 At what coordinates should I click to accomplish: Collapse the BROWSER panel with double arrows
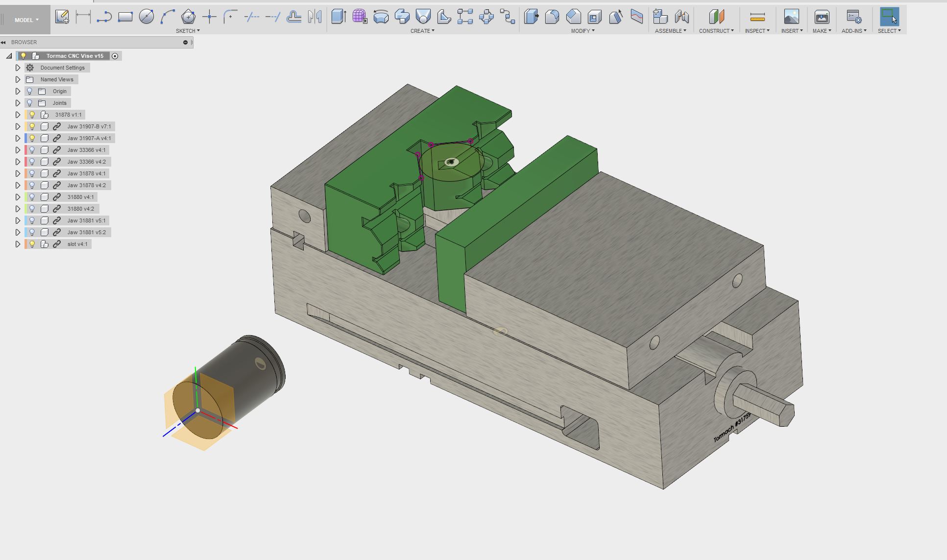coord(3,42)
